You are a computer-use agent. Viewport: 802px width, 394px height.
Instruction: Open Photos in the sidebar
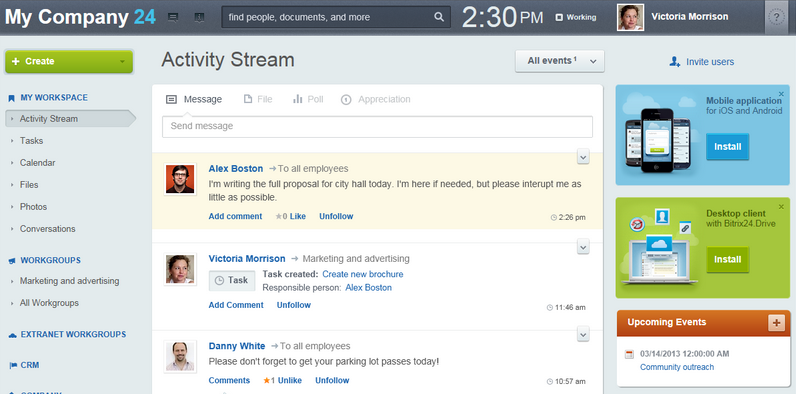coord(33,207)
